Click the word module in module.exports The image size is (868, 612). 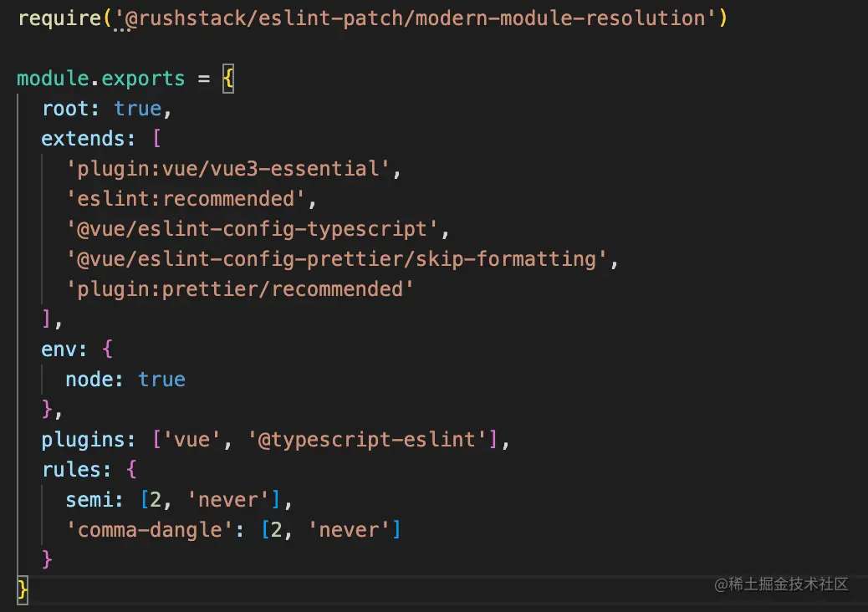pos(54,78)
